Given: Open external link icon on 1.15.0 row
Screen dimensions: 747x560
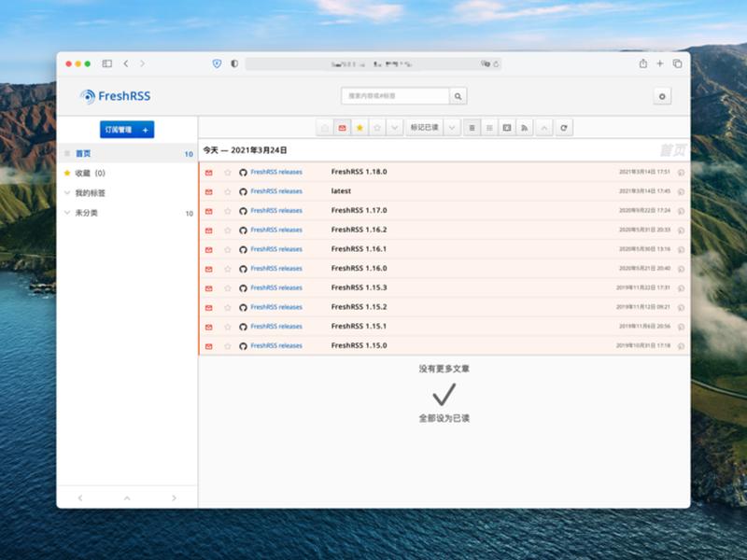Looking at the screenshot, I should click(x=681, y=346).
